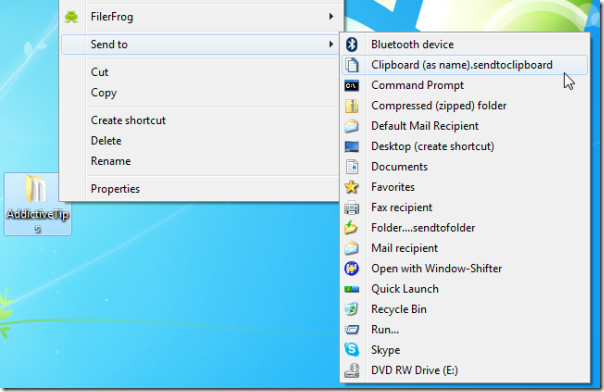
Task: Choose Delete from the context menu
Action: (200, 141)
